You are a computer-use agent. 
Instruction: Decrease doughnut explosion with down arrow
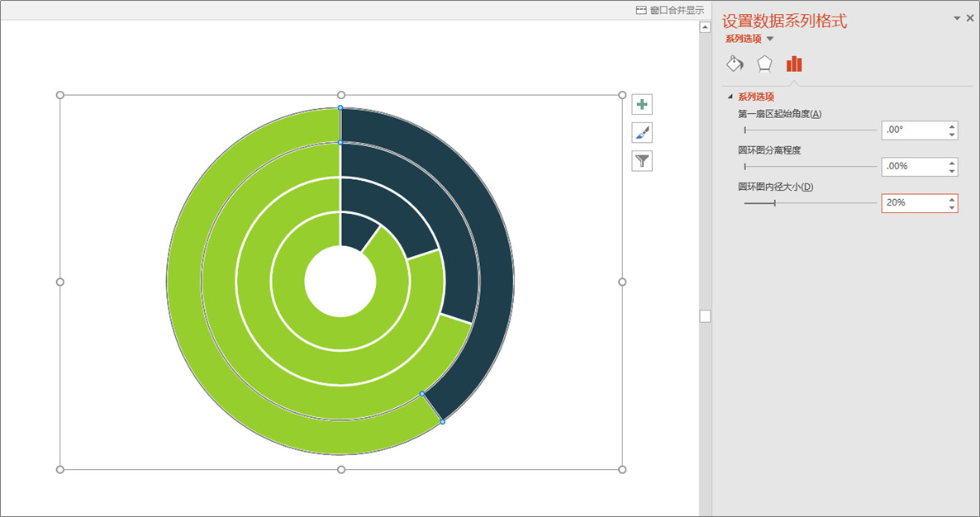[x=952, y=170]
